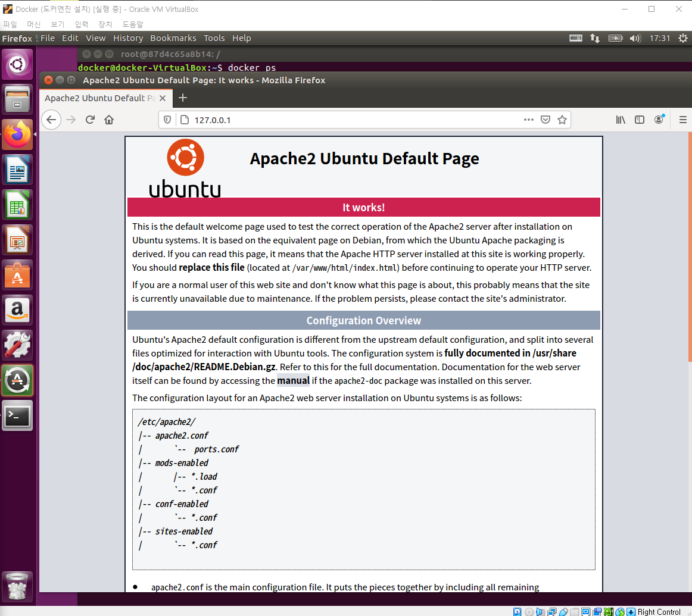Launch LibreOffice Calc from the dock

[x=17, y=205]
